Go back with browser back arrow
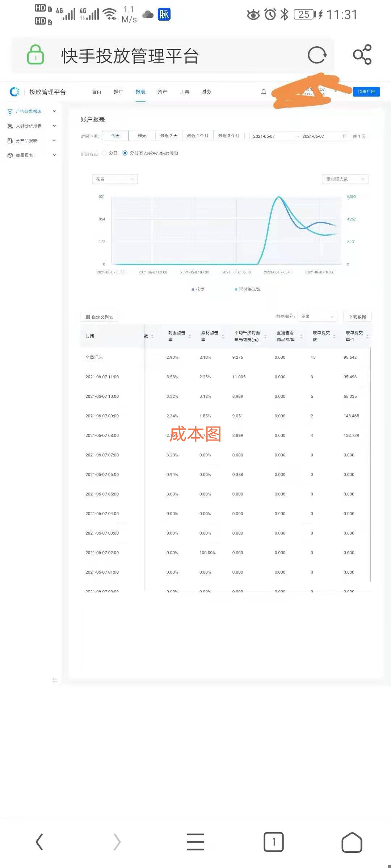This screenshot has height=868, width=391. [x=39, y=842]
